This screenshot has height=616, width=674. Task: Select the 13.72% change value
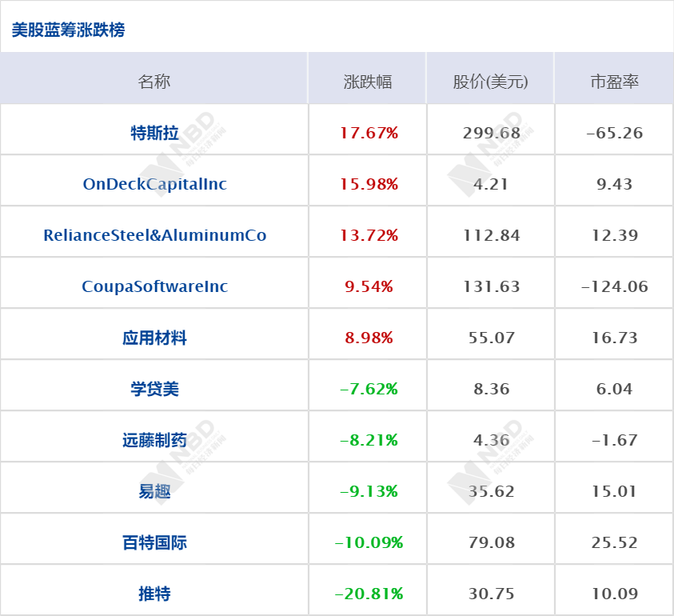point(369,235)
